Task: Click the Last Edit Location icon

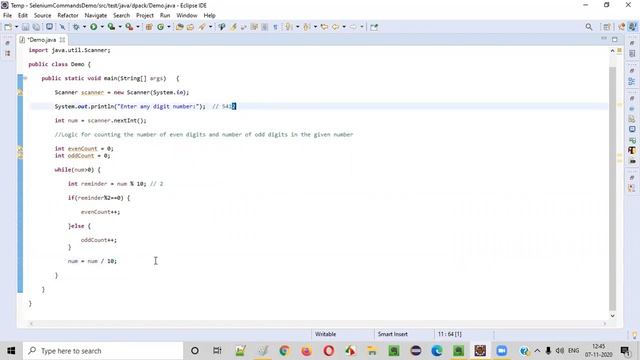Action: tap(324, 27)
